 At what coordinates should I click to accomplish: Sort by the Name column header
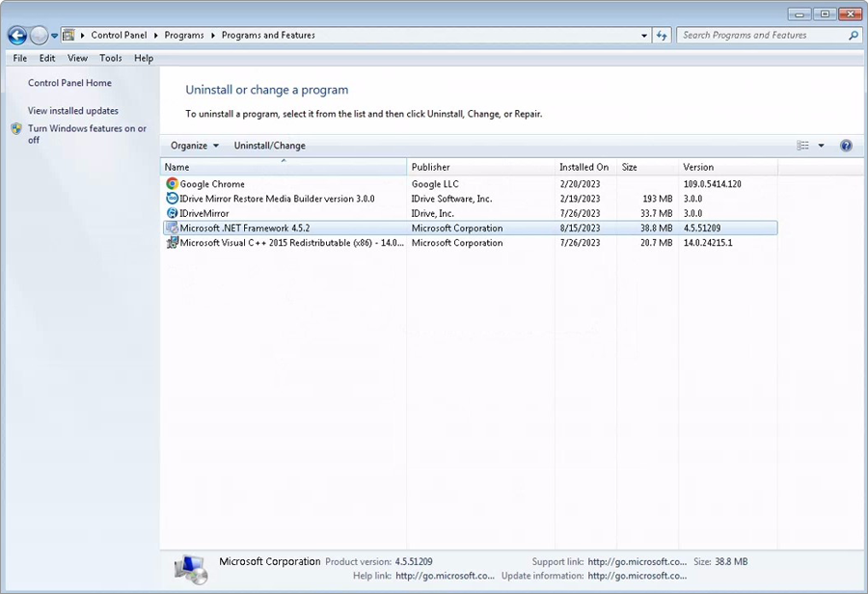[x=284, y=167]
